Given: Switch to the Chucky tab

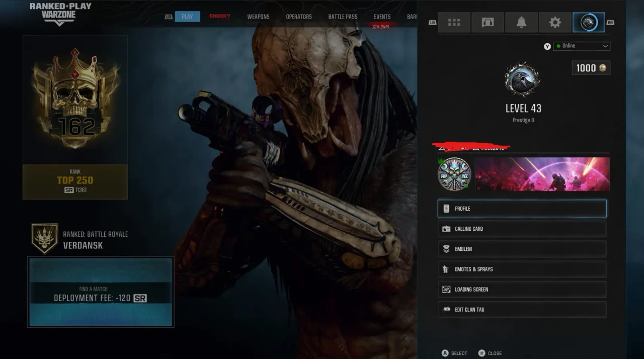Looking at the screenshot, I should [x=219, y=17].
